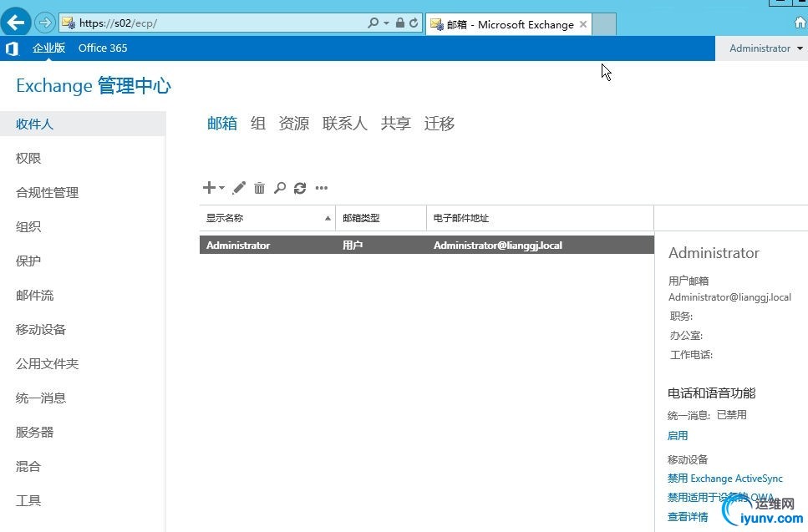Viewport: 808px width, 532px height.
Task: Open 邮件流 in the left navigation
Action: (34, 295)
